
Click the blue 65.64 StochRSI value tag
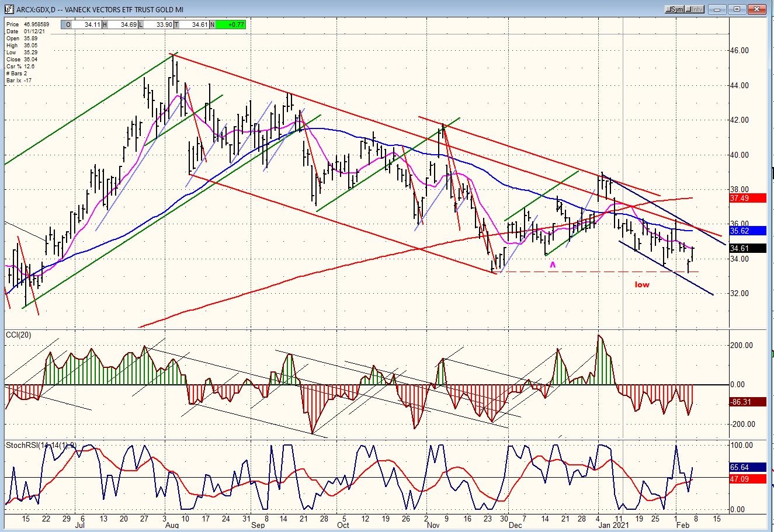tap(747, 467)
